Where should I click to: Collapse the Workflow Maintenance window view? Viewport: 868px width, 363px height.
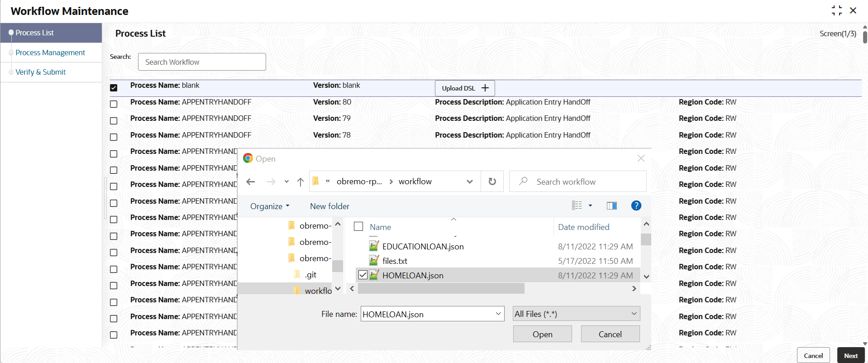tap(837, 10)
